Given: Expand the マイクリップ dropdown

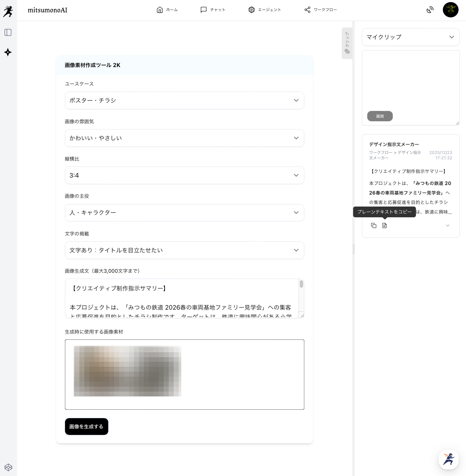Looking at the screenshot, I should point(410,37).
